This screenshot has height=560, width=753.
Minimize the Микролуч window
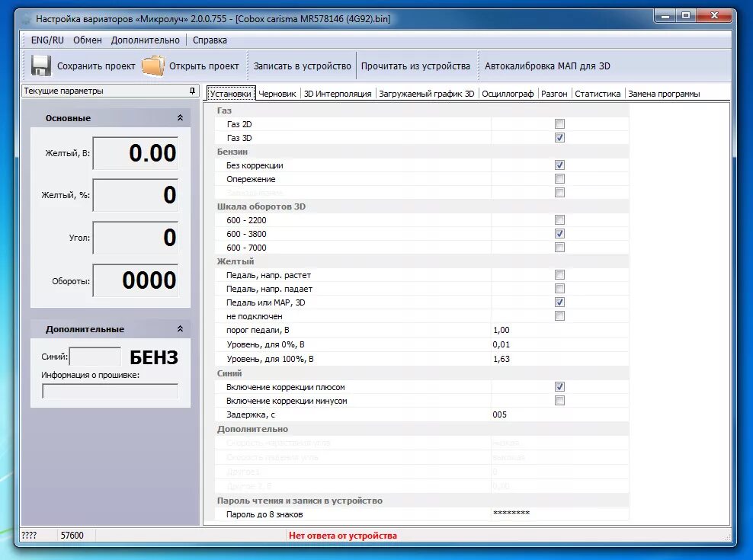665,16
